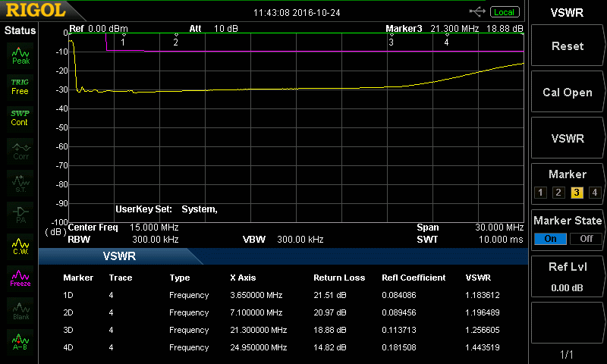Viewport: 607px width, 364px height.
Task: Click the A-B math trace icon
Action: click(20, 340)
